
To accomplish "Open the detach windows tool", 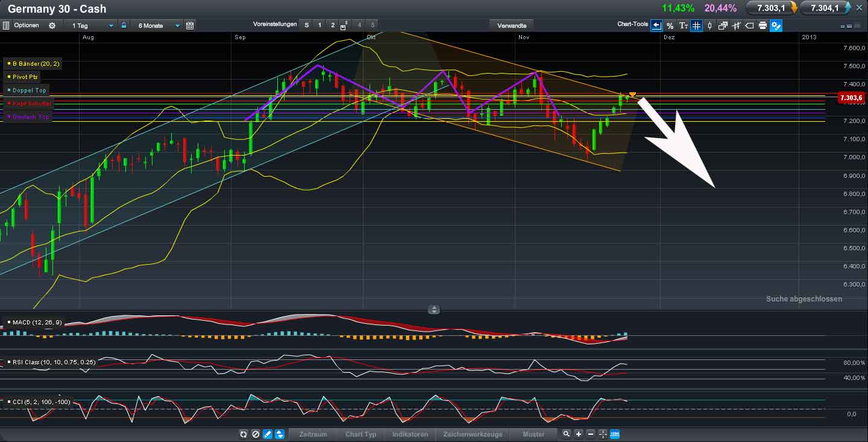I will click(723, 25).
